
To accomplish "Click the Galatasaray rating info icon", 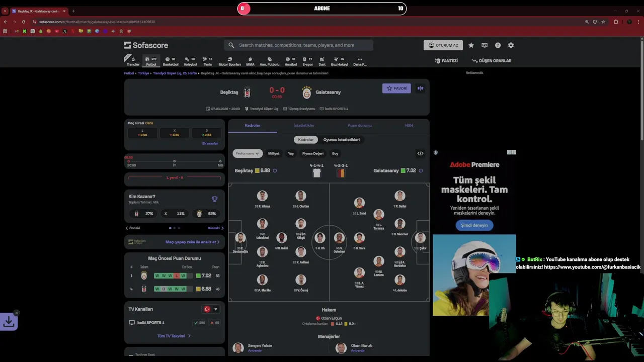I will [x=421, y=170].
